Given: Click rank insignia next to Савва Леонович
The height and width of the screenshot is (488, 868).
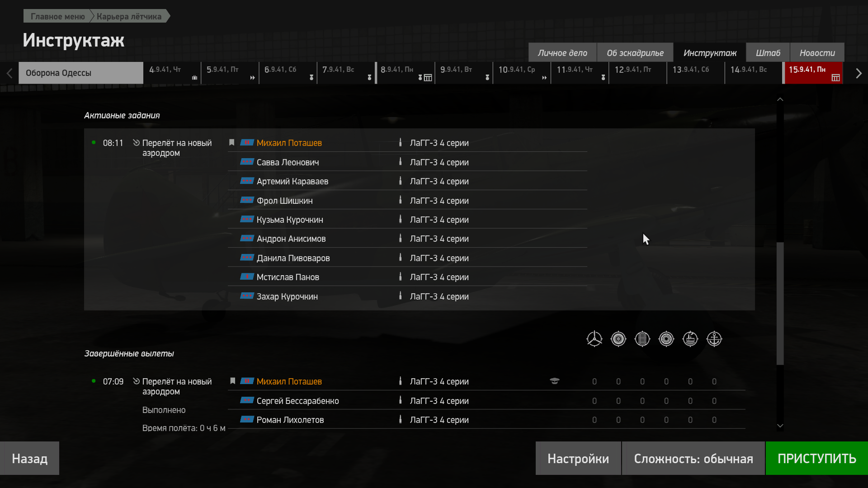Looking at the screenshot, I should click(x=247, y=162).
